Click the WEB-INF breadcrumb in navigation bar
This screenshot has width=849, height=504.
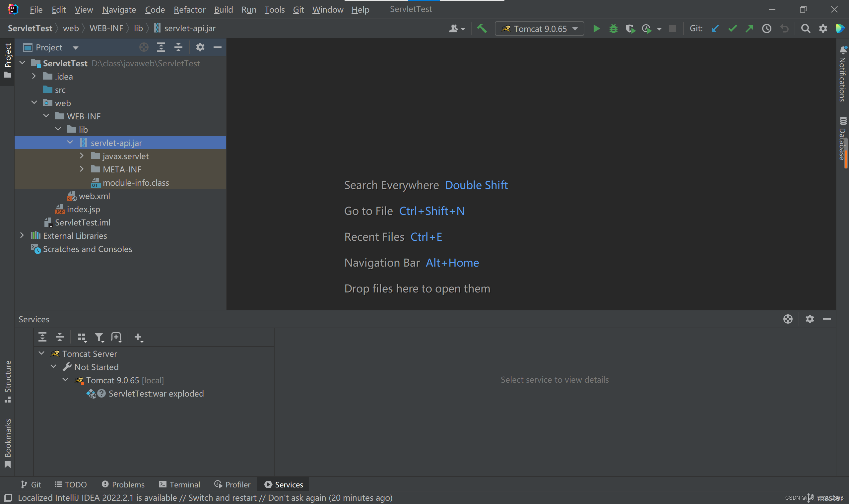pyautogui.click(x=106, y=28)
